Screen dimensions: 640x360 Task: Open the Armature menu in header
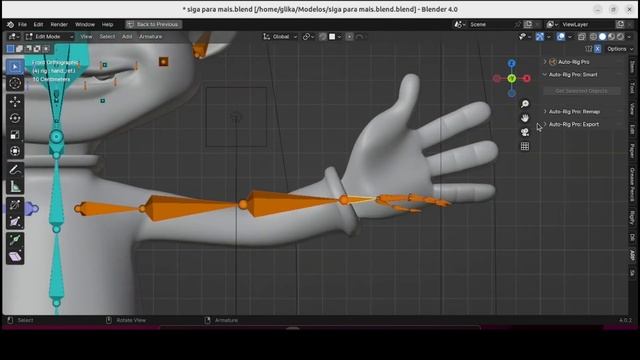pyautogui.click(x=151, y=37)
